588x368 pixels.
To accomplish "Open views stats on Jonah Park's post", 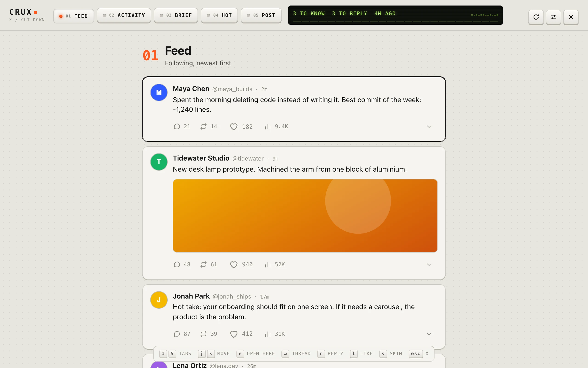I will 268,334.
